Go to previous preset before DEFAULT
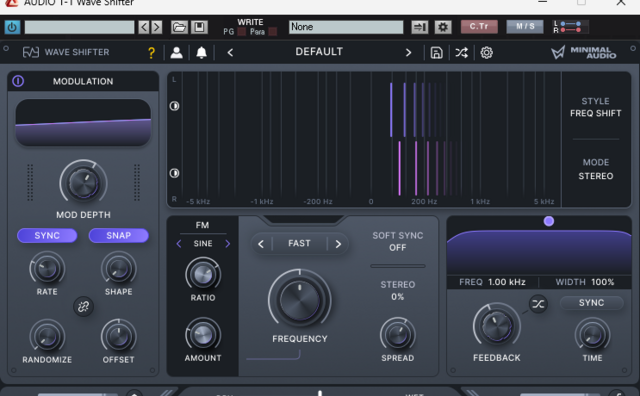 [230, 53]
